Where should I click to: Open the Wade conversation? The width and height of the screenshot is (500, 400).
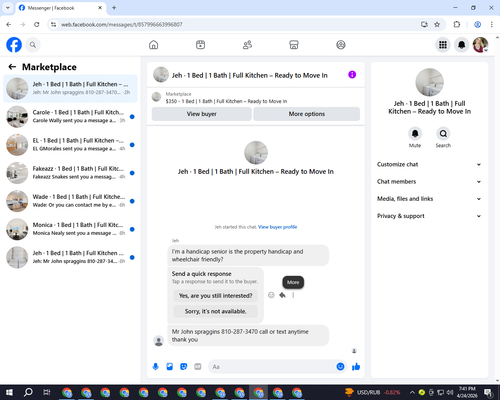[70, 201]
